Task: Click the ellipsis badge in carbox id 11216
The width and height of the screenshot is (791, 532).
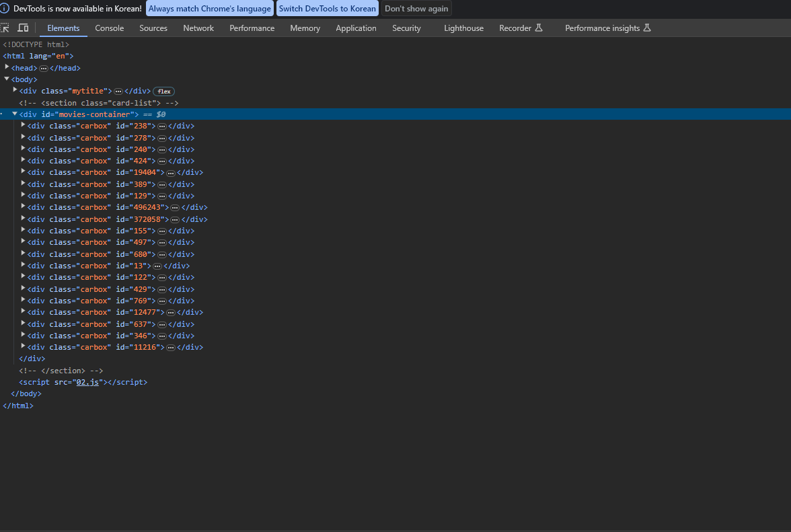Action: tap(171, 348)
